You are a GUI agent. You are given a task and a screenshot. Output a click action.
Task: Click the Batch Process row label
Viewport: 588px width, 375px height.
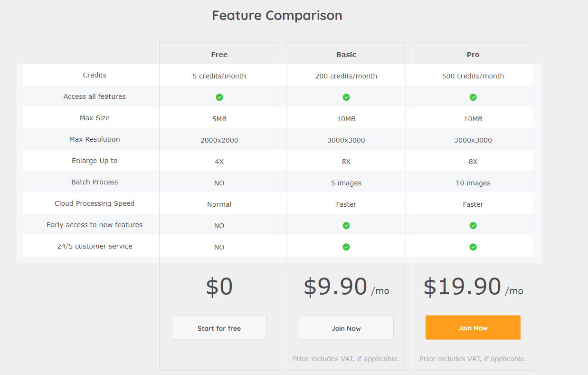(95, 182)
